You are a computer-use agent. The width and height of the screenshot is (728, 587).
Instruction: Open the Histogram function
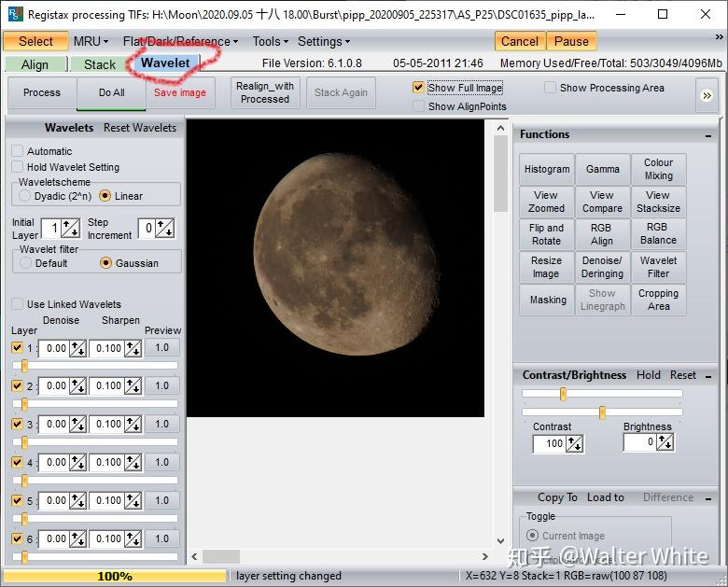[x=546, y=169]
